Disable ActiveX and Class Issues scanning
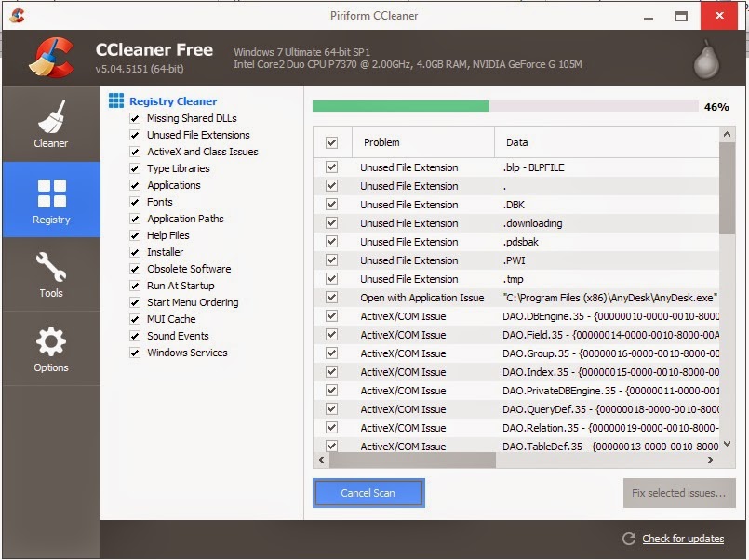 (135, 152)
